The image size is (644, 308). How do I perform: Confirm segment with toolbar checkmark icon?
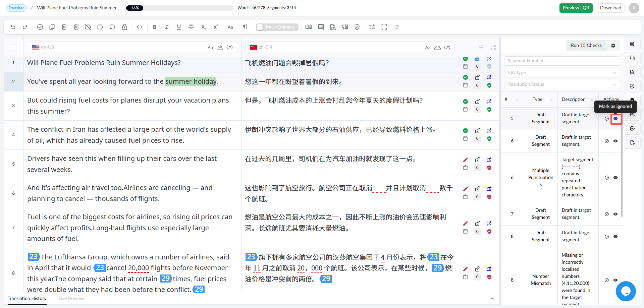click(x=40, y=27)
